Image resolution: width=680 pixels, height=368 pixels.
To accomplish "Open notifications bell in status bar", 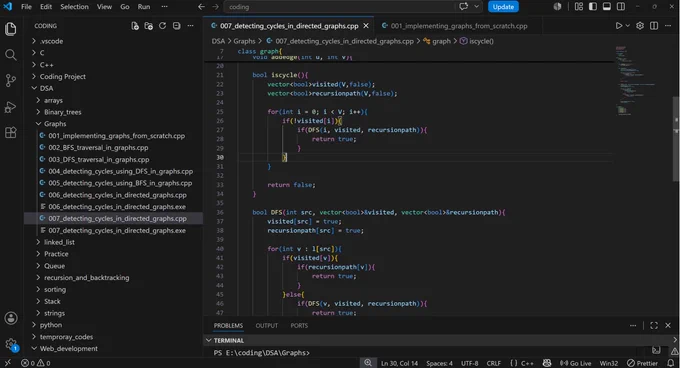I will pos(671,363).
